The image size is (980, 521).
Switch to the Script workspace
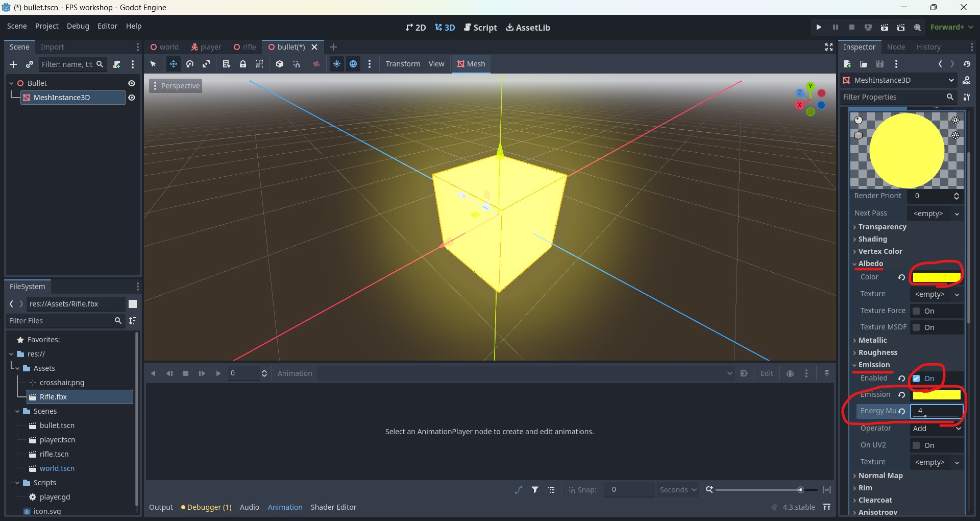480,28
